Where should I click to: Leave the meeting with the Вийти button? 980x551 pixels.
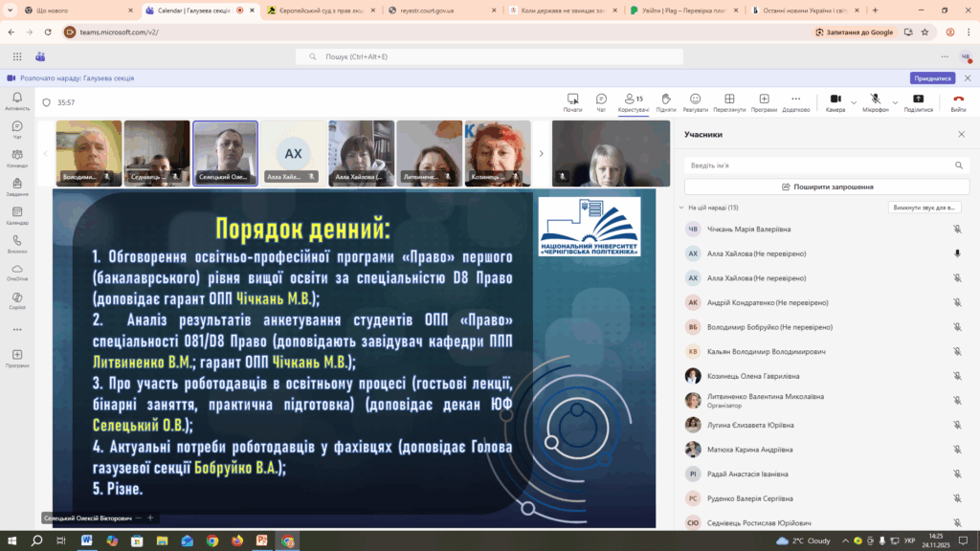click(x=958, y=99)
